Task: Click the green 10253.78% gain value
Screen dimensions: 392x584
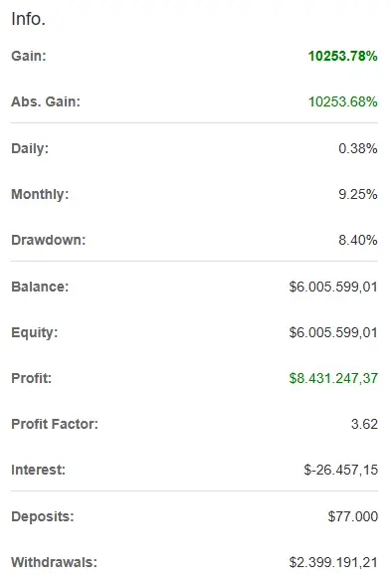Action: coord(343,56)
